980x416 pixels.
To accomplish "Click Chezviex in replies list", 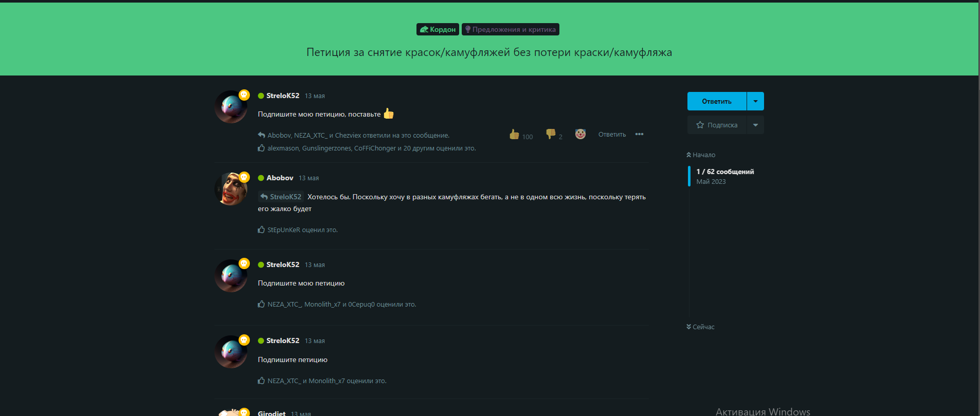I will coord(348,135).
